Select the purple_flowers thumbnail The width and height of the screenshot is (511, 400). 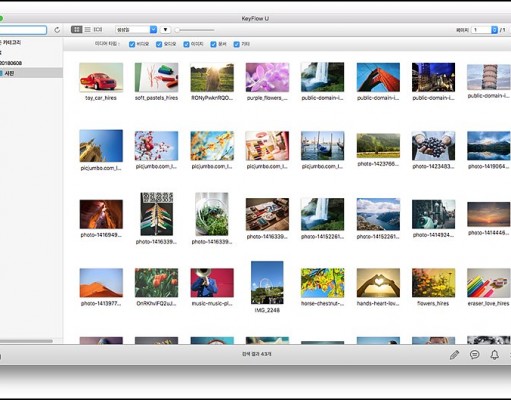[x=267, y=77]
